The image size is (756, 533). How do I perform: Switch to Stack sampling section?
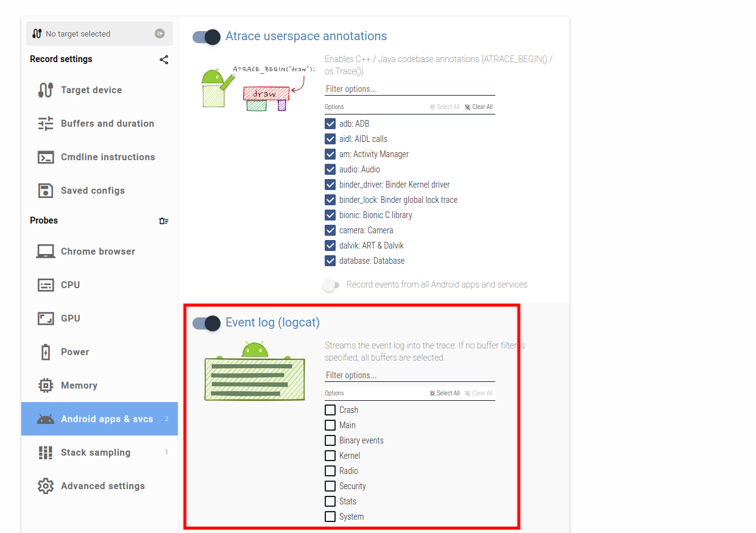pyautogui.click(x=99, y=453)
